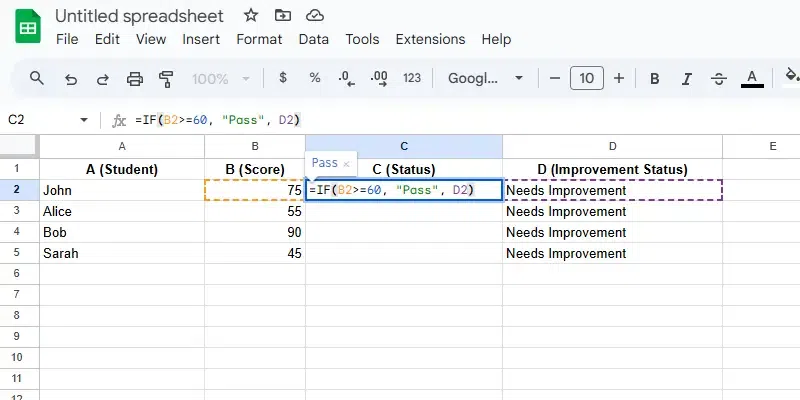Open the More formats 123 menu

coord(411,78)
